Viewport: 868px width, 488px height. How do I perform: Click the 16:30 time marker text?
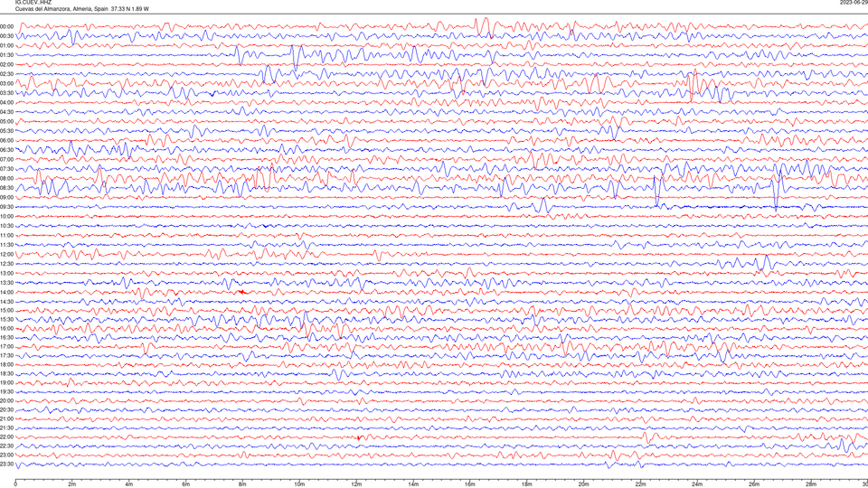point(6,337)
